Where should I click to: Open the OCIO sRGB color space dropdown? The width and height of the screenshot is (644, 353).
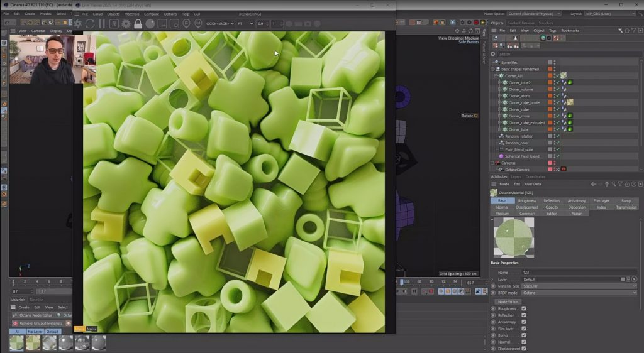tap(219, 24)
